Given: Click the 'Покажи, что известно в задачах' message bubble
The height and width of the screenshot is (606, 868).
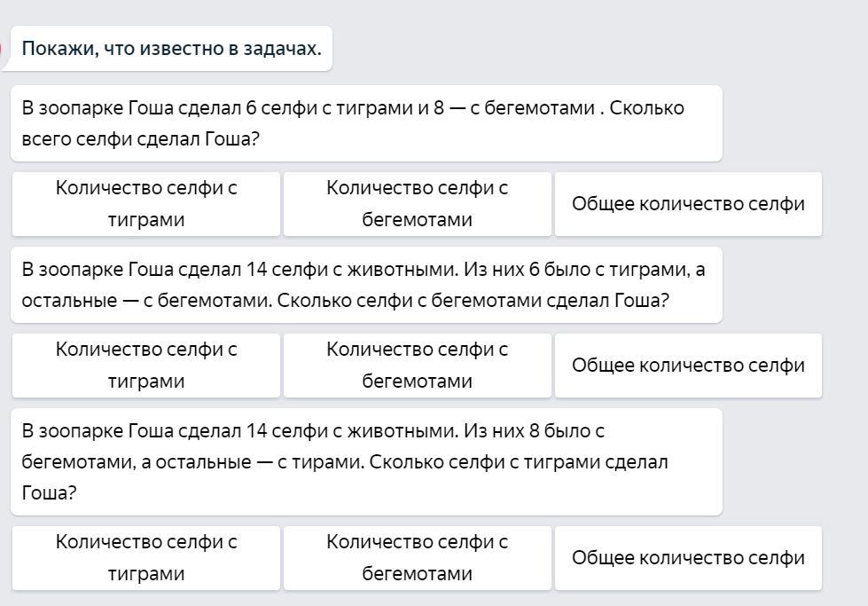Looking at the screenshot, I should point(171,48).
